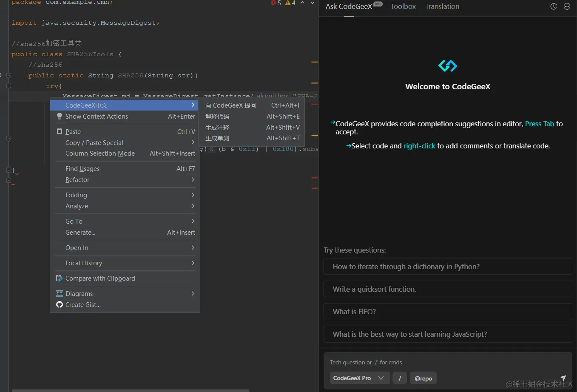Switch to the Translation tab

click(x=442, y=6)
